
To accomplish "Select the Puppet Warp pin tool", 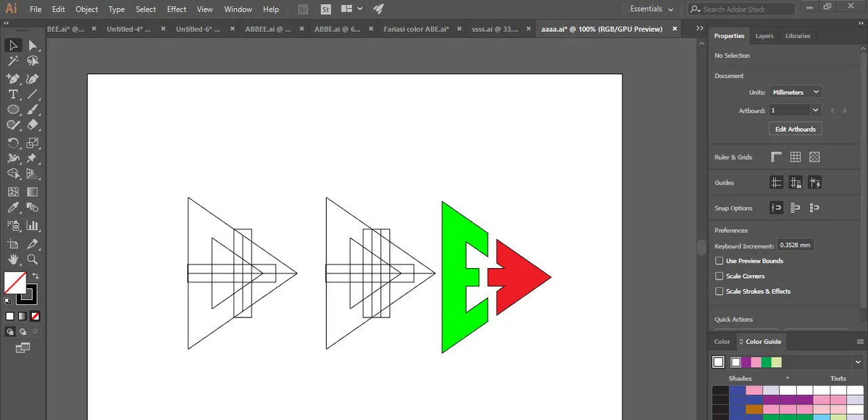I will [x=33, y=158].
